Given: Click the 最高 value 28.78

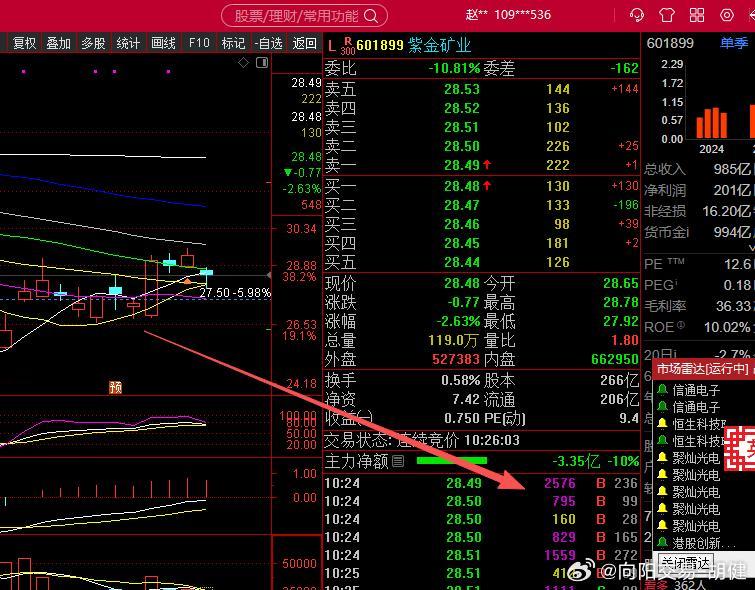Looking at the screenshot, I should click(x=621, y=302).
